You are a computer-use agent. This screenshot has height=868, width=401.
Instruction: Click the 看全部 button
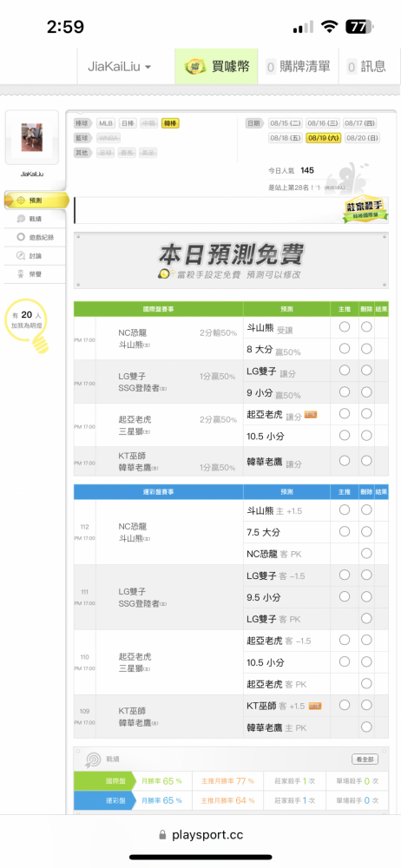click(x=365, y=759)
